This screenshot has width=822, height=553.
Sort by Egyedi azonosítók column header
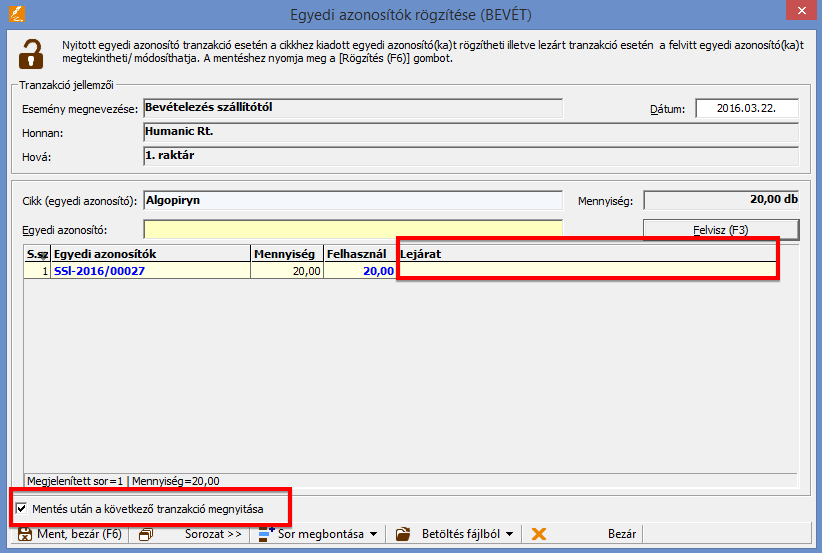coord(150,254)
